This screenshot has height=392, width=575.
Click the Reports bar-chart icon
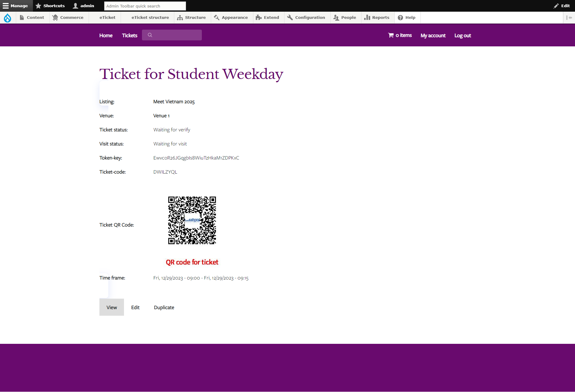(x=367, y=17)
